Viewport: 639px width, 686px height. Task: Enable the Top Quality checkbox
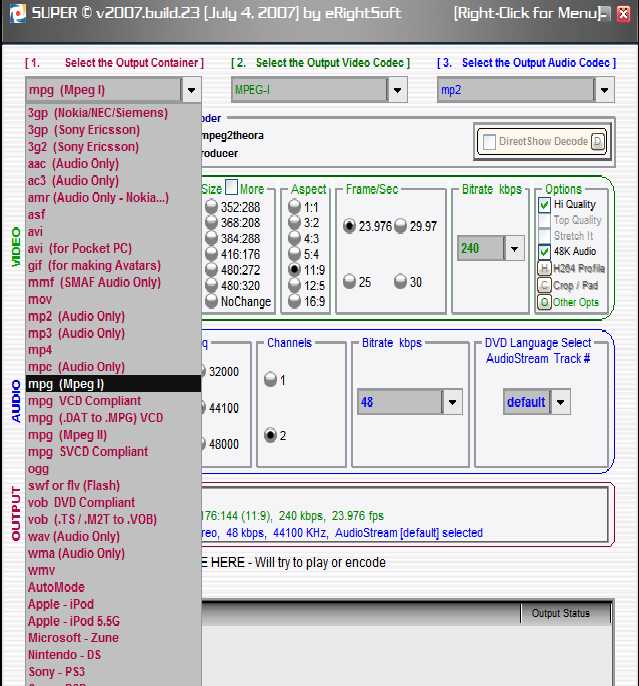point(544,220)
